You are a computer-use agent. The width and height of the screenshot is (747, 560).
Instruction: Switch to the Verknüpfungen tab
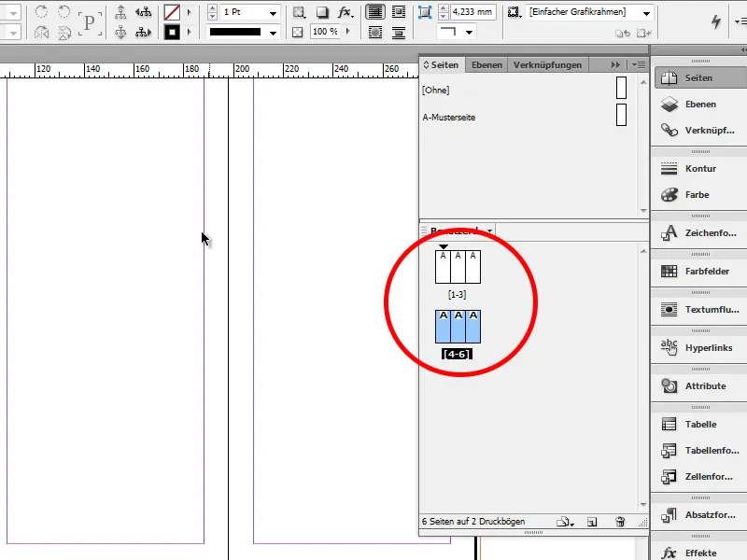pyautogui.click(x=547, y=64)
